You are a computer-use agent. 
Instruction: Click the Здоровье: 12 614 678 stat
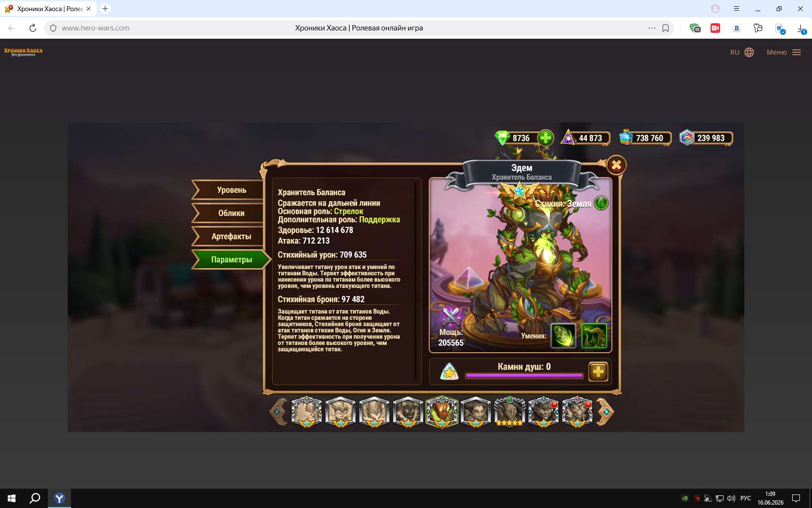coord(315,230)
